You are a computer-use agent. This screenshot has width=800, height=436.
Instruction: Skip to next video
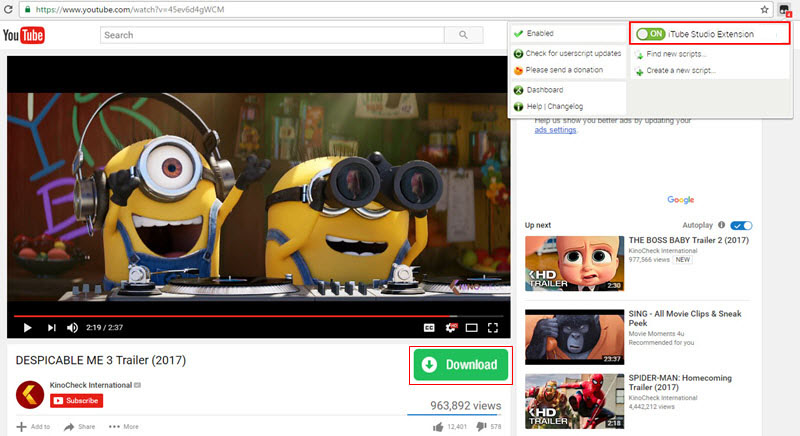(52, 327)
